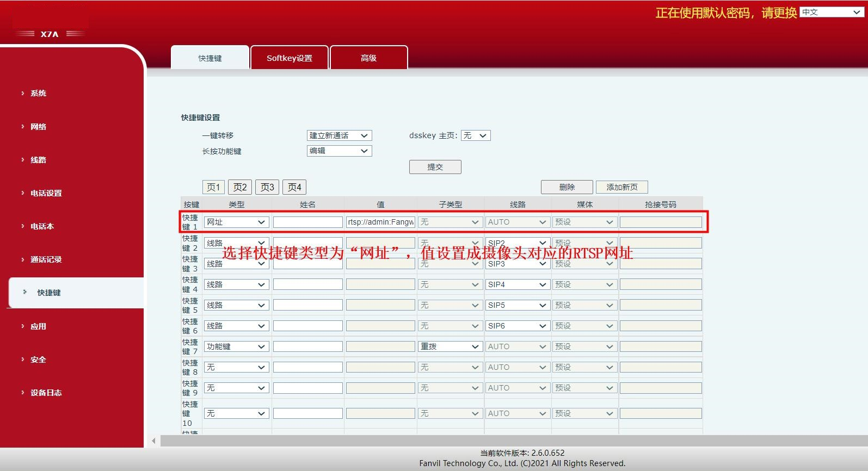Open 快捷键 7 subtype dropdown showing 重拨
This screenshot has width=868, height=471.
450,346
